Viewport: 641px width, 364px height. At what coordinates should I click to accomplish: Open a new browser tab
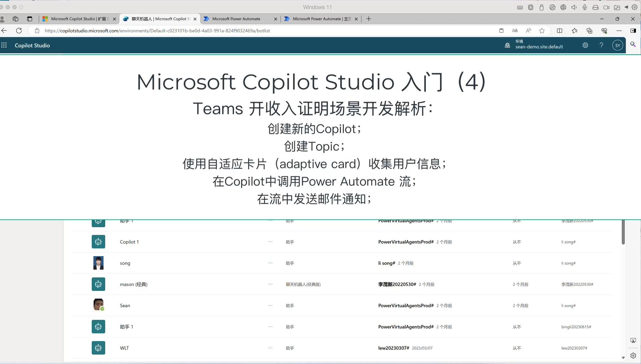(x=369, y=19)
